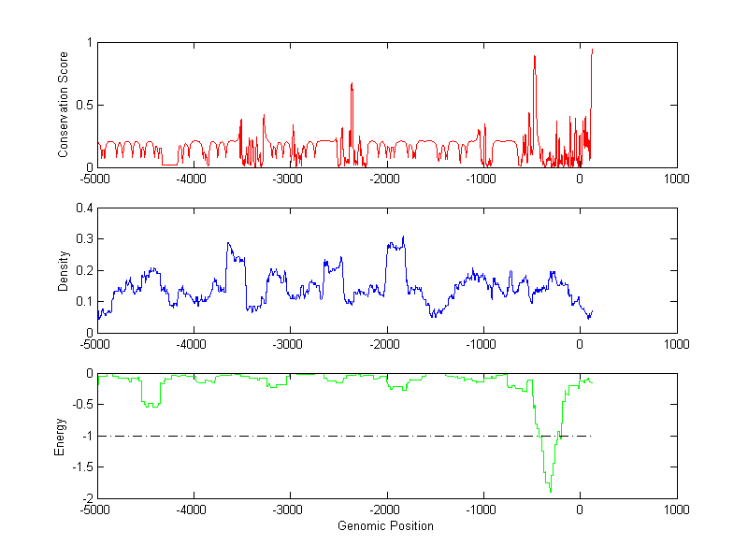Viewport: 748px width, 560px height.
Task: Click the Conservation Score y-axis label
Action: (x=64, y=105)
